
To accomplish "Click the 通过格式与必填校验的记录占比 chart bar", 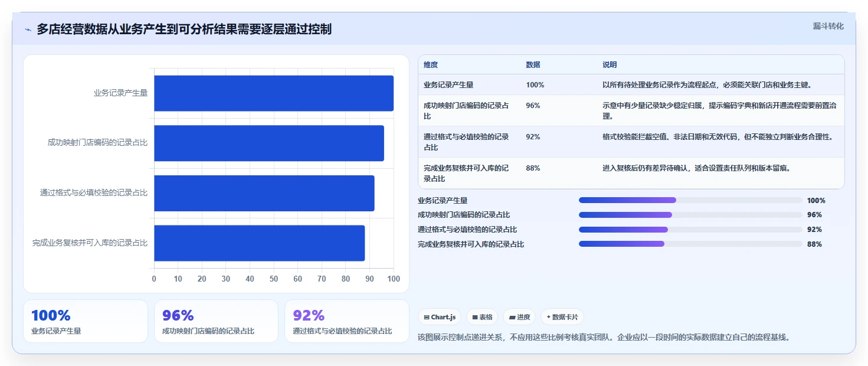I will [x=264, y=193].
